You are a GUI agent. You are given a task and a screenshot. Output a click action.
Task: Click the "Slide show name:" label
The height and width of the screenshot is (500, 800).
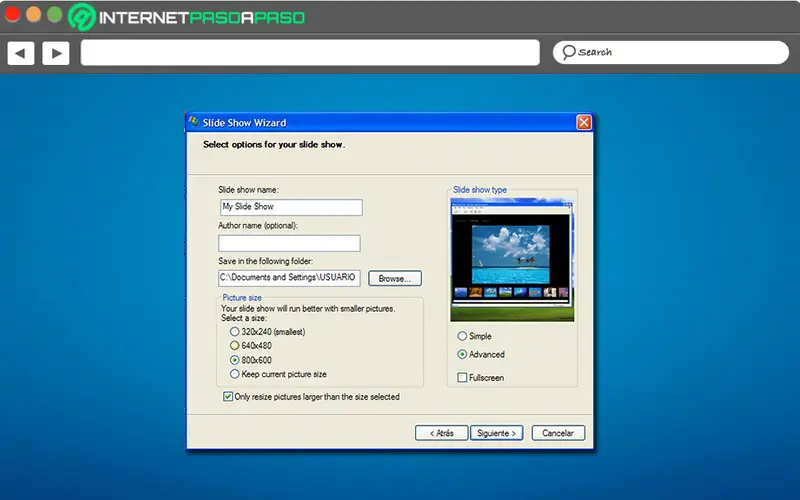pos(248,189)
